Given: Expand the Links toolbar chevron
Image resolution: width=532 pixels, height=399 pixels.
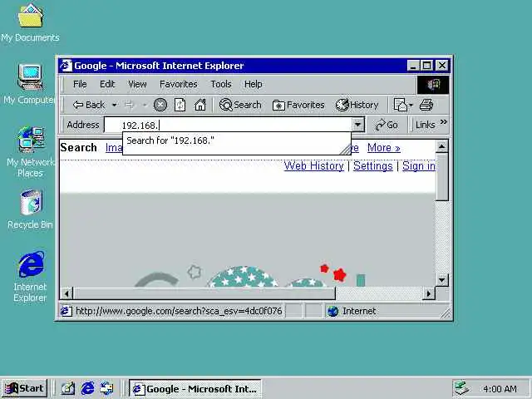Looking at the screenshot, I should [x=443, y=122].
